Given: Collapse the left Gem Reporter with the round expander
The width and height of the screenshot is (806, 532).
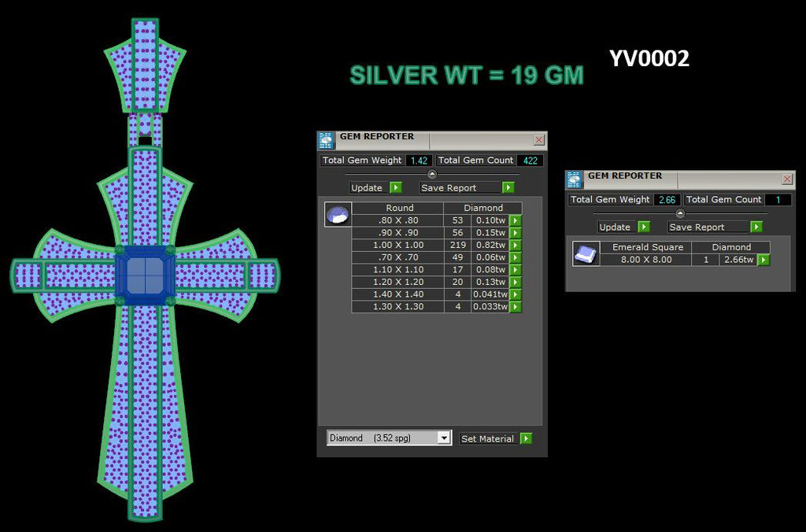Looking at the screenshot, I should tap(432, 174).
